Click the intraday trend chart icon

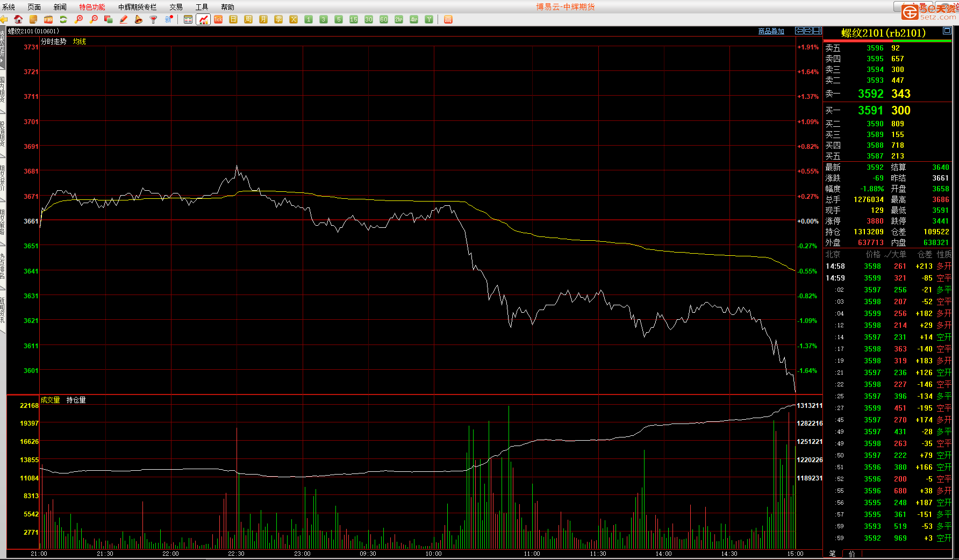203,19
